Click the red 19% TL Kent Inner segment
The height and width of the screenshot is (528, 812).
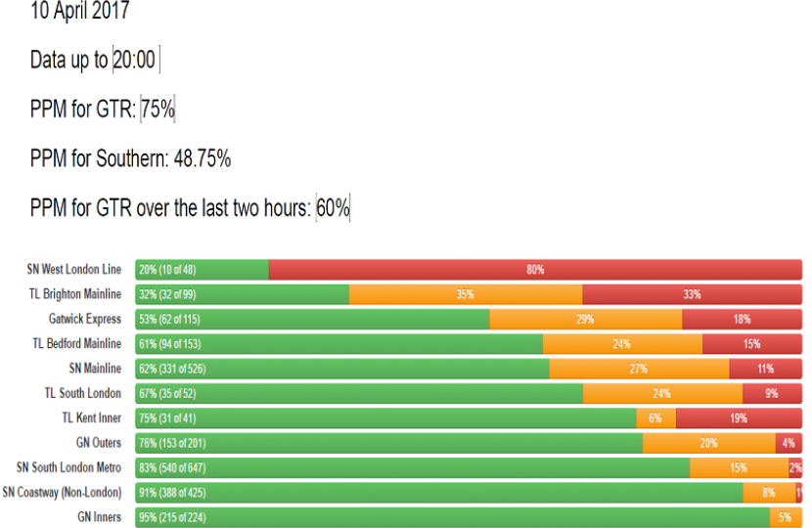point(739,418)
